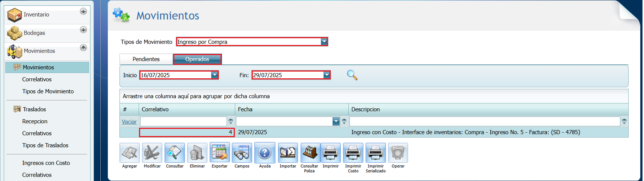The height and width of the screenshot is (181, 644).
Task: Focus the Descripcion filter input field
Action: point(485,121)
